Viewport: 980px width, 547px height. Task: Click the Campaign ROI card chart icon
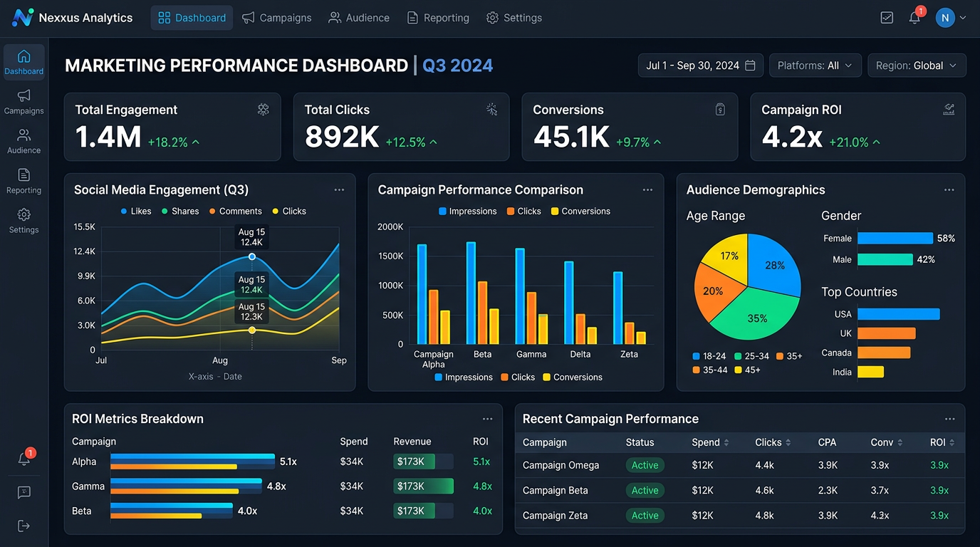click(x=949, y=109)
